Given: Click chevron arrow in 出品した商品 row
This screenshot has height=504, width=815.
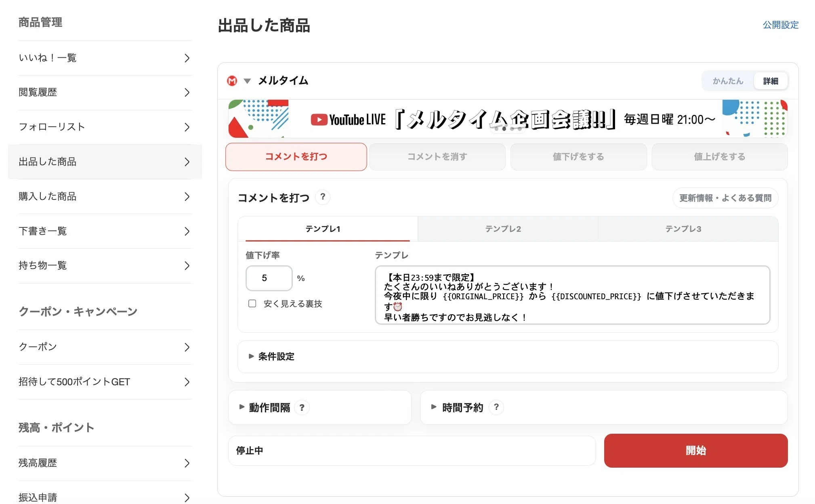Looking at the screenshot, I should coord(187,162).
